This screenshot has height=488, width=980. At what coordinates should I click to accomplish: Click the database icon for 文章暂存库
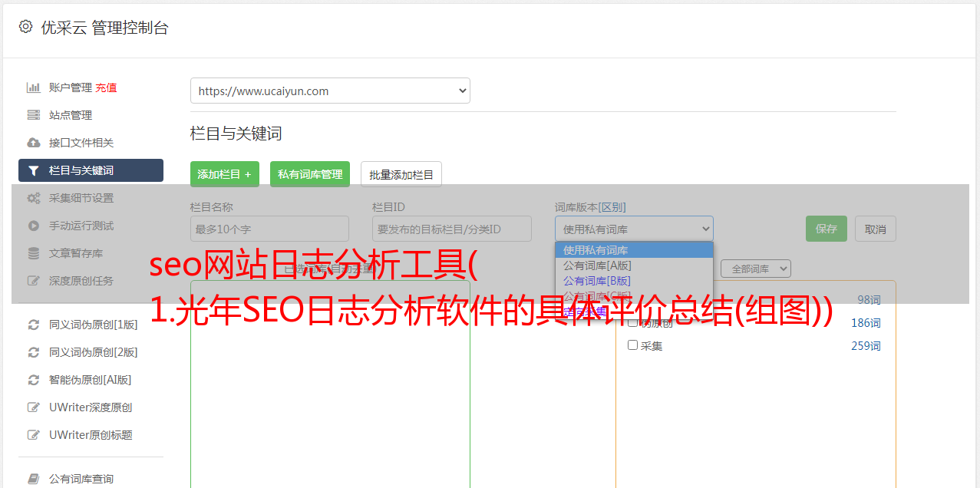(34, 253)
